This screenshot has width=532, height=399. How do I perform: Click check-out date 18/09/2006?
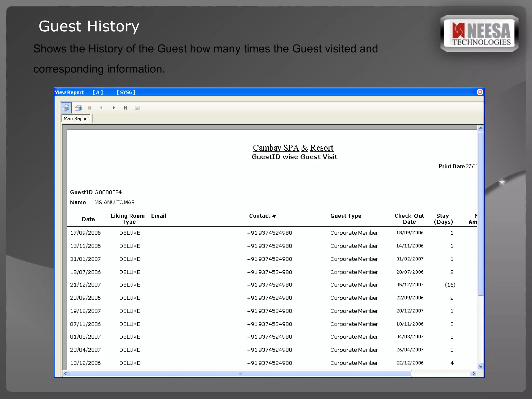pyautogui.click(x=410, y=233)
